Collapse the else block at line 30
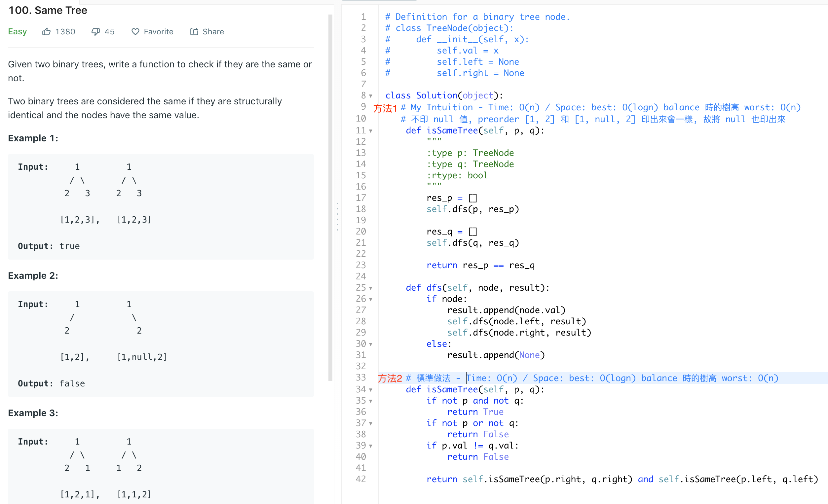The image size is (828, 504). tap(371, 344)
